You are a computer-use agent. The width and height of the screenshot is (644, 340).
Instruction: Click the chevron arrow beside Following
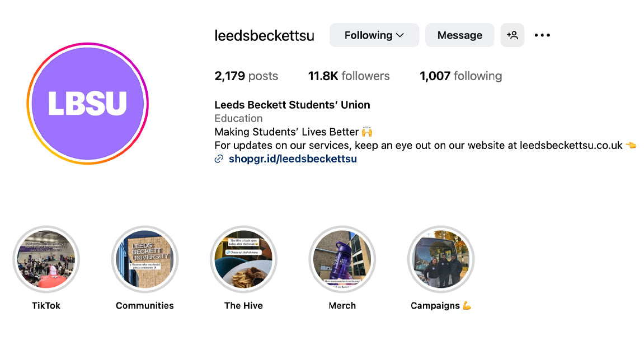(x=400, y=35)
